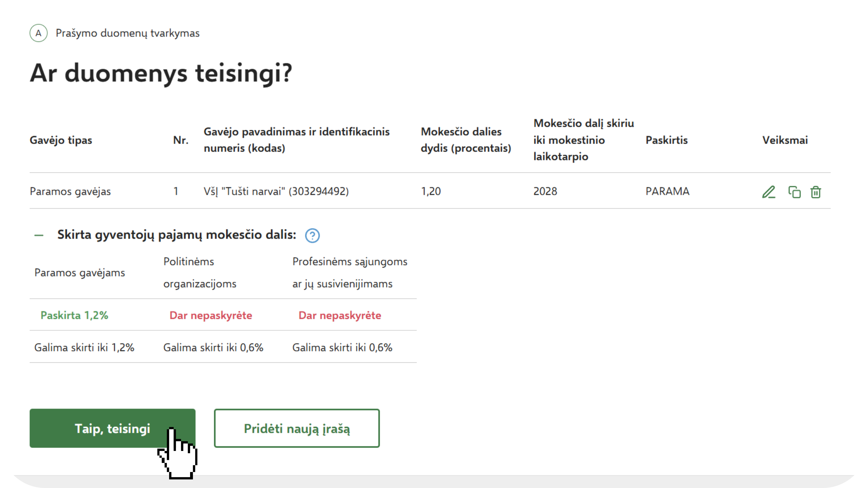Click the Skirta gyventojų pajamų mokesčio dalis title
Viewport: 868px width, 488px height.
[x=177, y=235]
